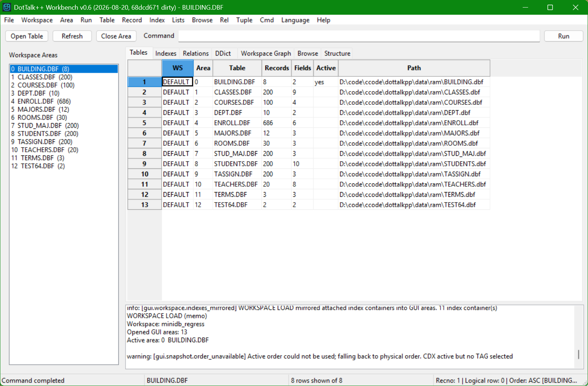Select COURSES.DBF (100) in Workspace Areas
The width and height of the screenshot is (588, 386).
(64, 85)
